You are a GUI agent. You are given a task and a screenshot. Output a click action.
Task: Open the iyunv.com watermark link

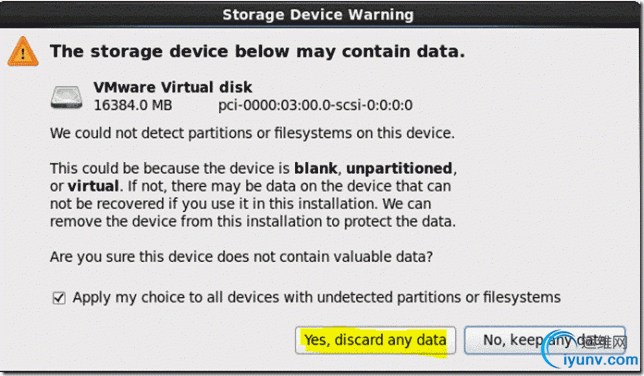point(600,360)
